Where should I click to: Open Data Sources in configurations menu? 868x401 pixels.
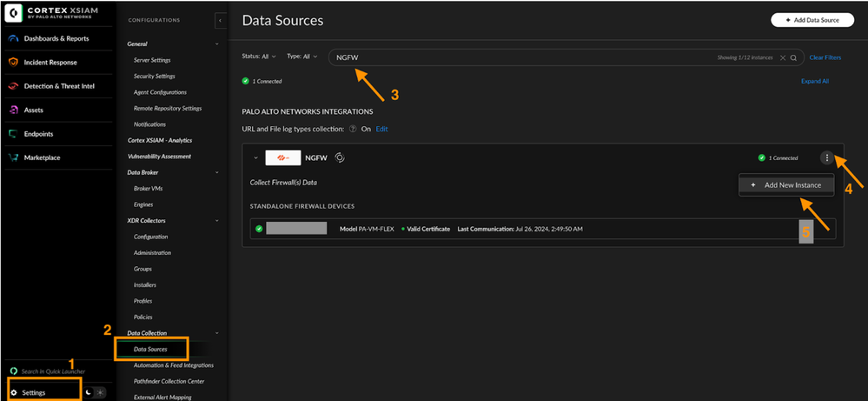click(x=150, y=349)
